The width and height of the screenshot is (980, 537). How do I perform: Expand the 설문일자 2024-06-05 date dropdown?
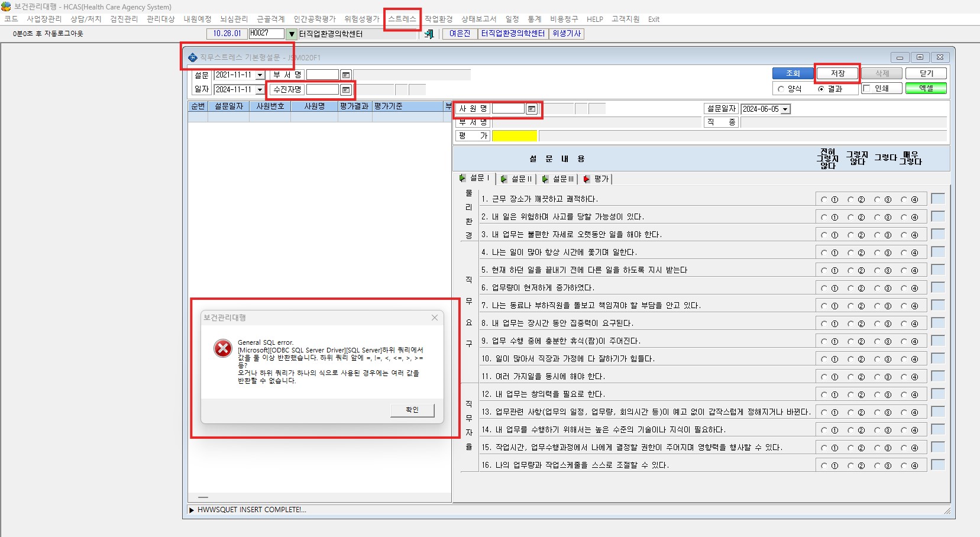(785, 109)
